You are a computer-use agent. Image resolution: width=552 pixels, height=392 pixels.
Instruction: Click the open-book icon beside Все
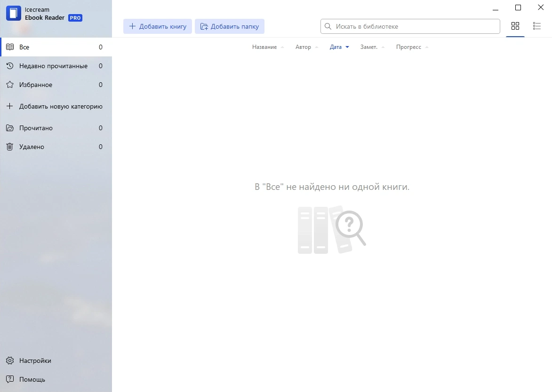[10, 47]
